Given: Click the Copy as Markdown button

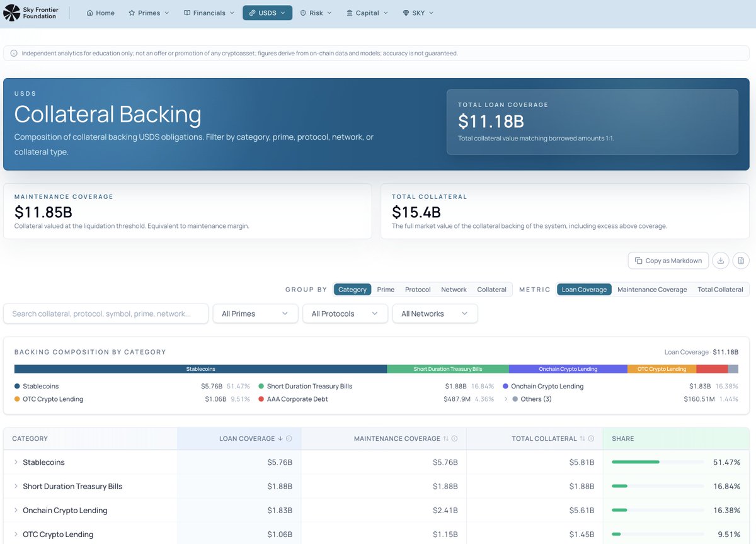Looking at the screenshot, I should point(668,261).
